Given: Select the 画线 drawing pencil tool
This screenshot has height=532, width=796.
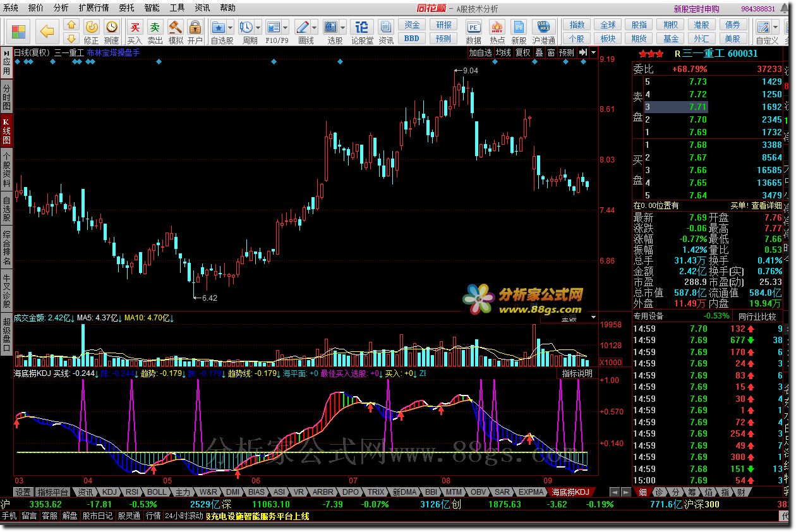Looking at the screenshot, I should 303,27.
